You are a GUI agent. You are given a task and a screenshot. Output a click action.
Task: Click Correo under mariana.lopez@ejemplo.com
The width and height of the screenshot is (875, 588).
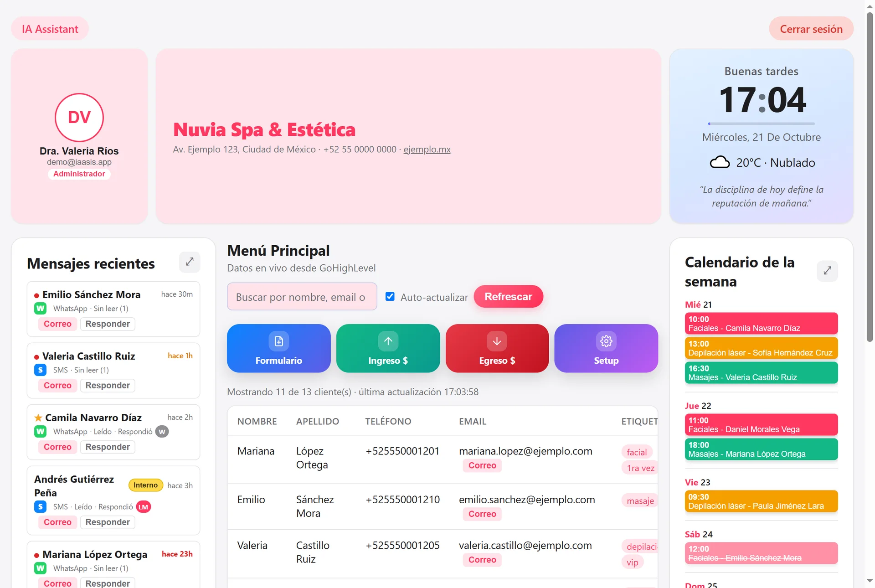482,465
